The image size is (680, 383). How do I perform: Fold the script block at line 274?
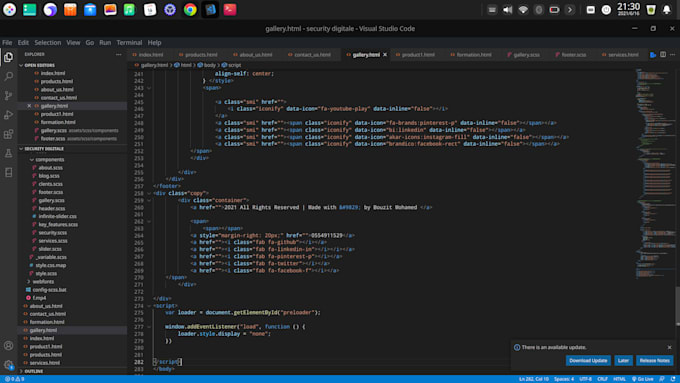[149, 306]
